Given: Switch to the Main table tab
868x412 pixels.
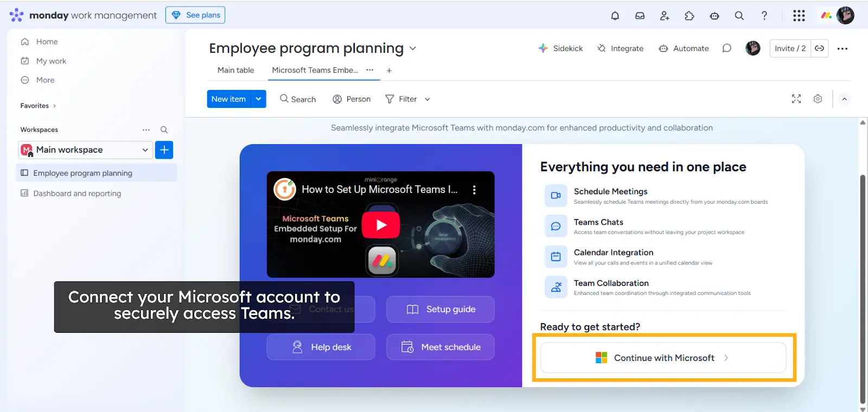Looking at the screenshot, I should [x=235, y=70].
